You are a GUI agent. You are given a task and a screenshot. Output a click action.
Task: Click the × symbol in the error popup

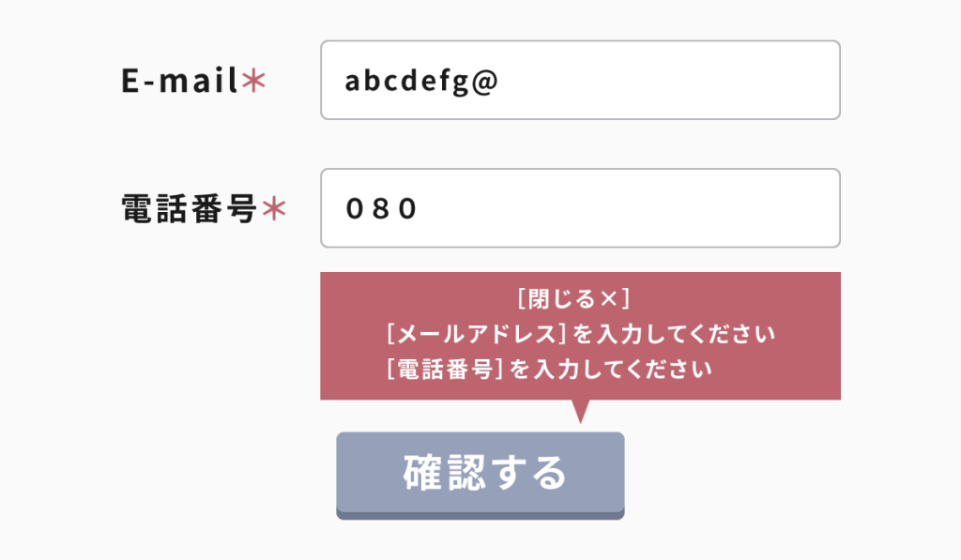pos(609,299)
